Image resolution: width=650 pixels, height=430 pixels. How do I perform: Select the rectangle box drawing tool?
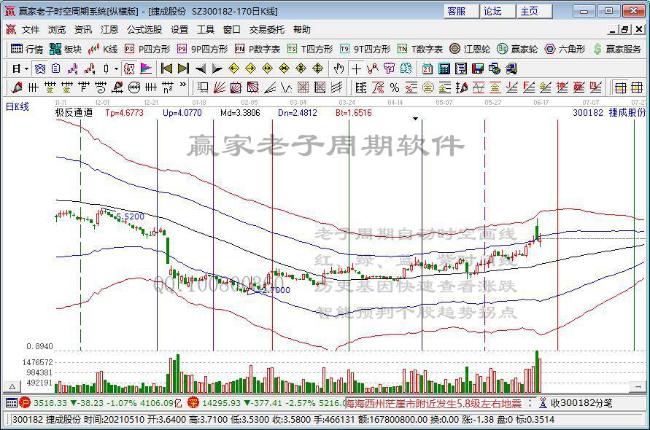(202, 87)
